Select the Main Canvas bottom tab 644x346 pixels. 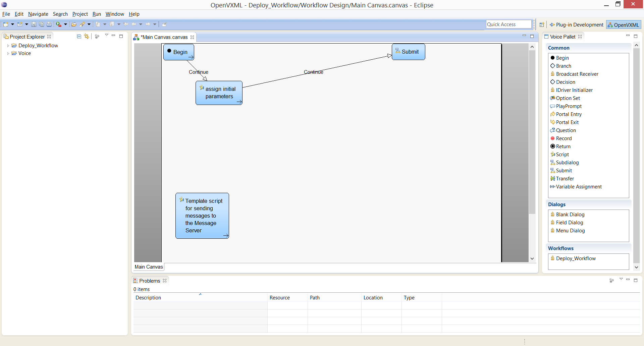149,267
